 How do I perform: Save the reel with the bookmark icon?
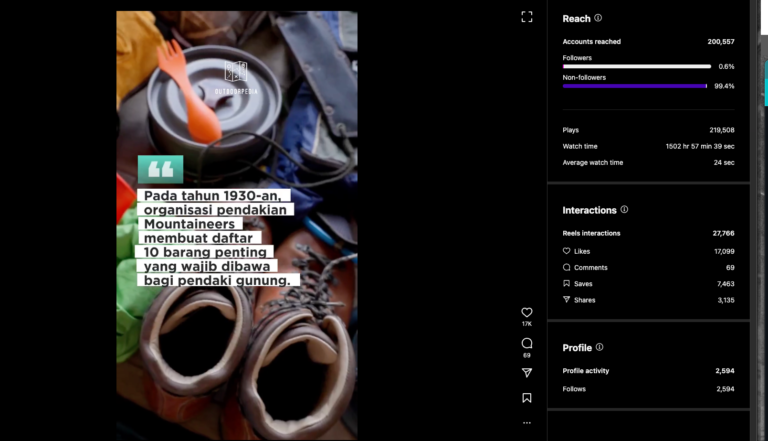(x=527, y=398)
